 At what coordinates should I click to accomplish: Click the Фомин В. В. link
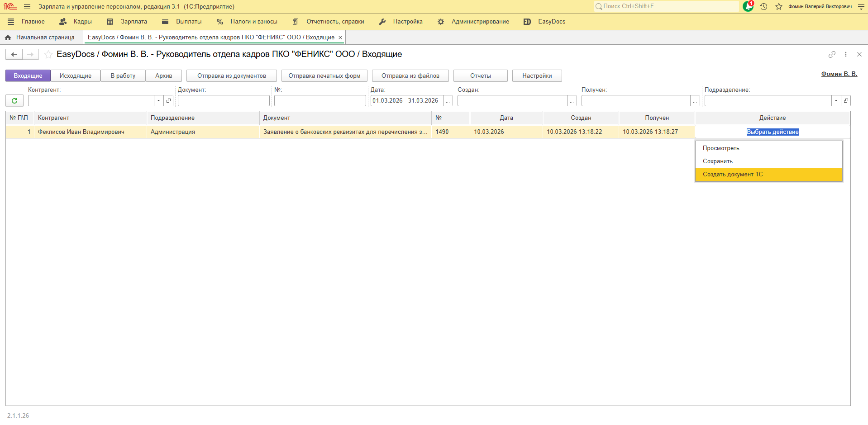point(839,74)
